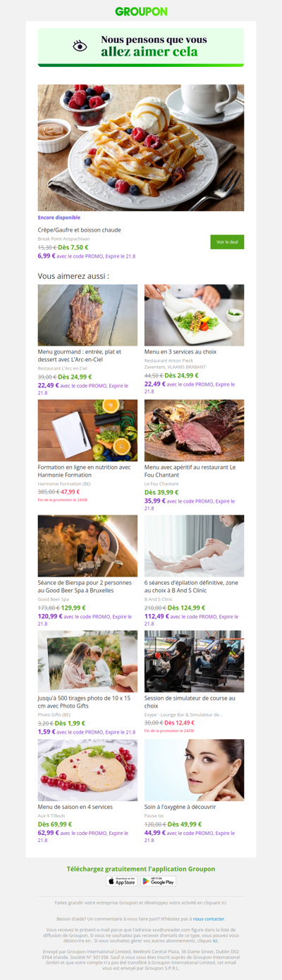Image resolution: width=282 pixels, height=980 pixels.
Task: Open the racing simulator session thumbnail
Action: (194, 662)
